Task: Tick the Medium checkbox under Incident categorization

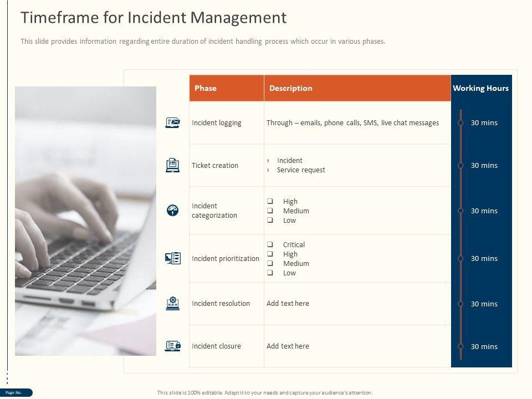Action: click(270, 211)
